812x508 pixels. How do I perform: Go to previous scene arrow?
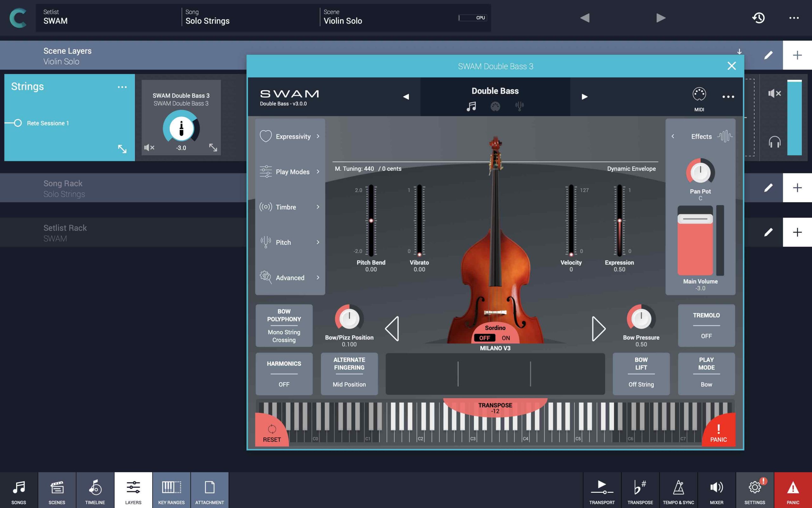(x=585, y=18)
